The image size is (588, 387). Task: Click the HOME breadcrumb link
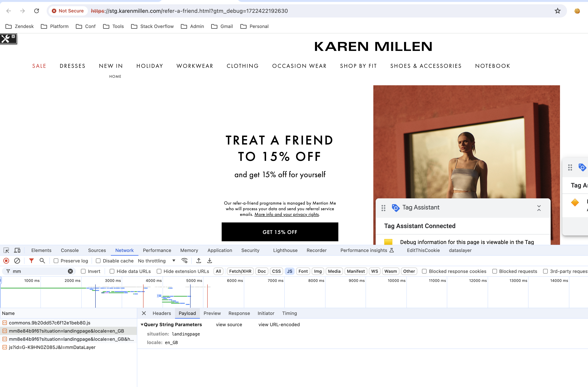[x=115, y=77]
